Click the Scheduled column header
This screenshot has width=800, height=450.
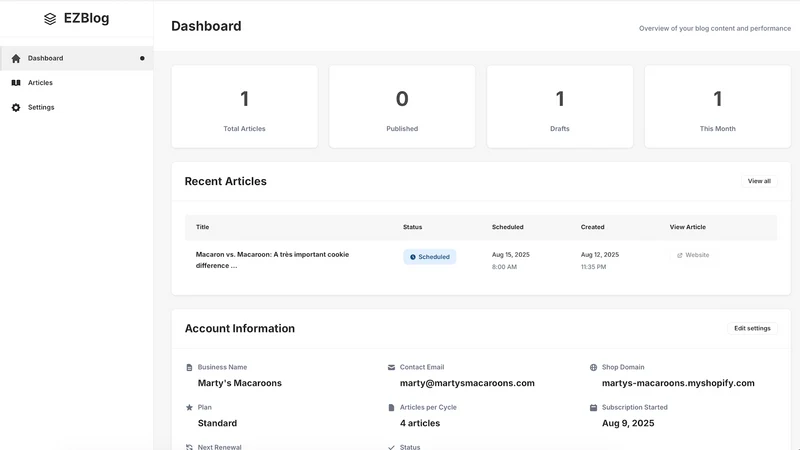508,227
